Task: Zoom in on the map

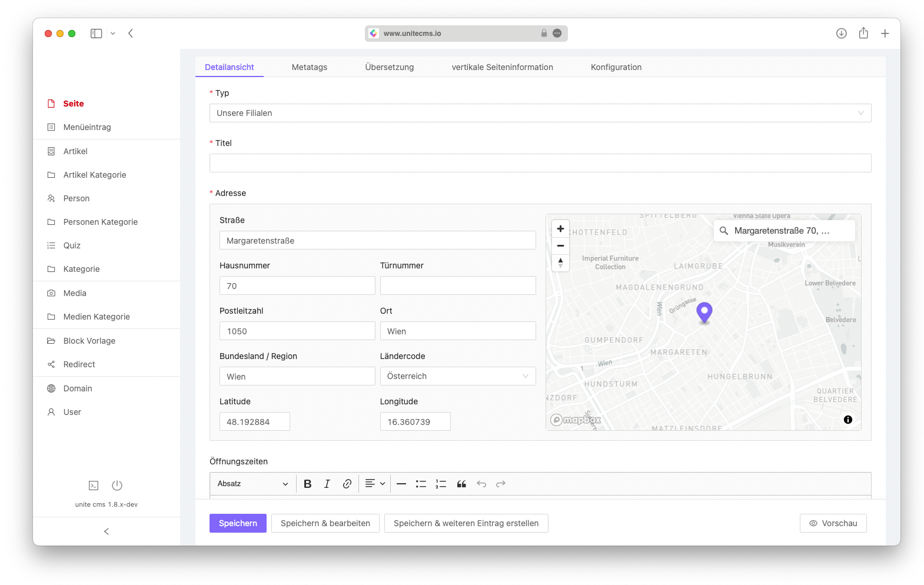Action: click(560, 229)
